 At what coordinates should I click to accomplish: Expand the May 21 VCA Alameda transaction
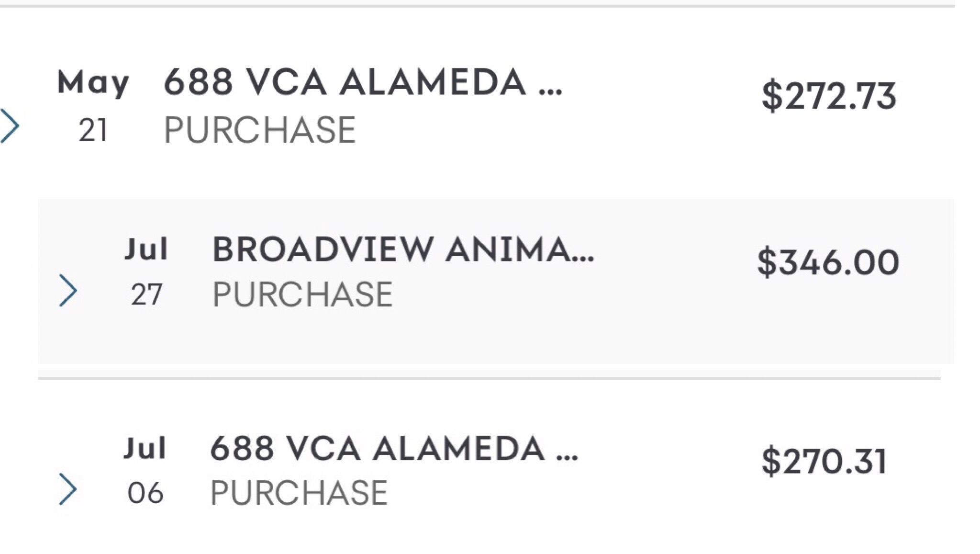click(10, 125)
